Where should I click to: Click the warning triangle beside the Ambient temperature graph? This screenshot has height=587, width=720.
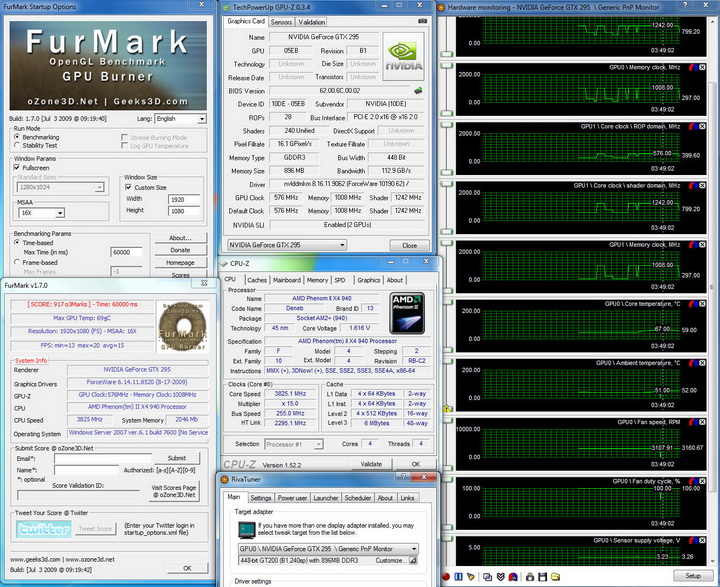pos(447,408)
